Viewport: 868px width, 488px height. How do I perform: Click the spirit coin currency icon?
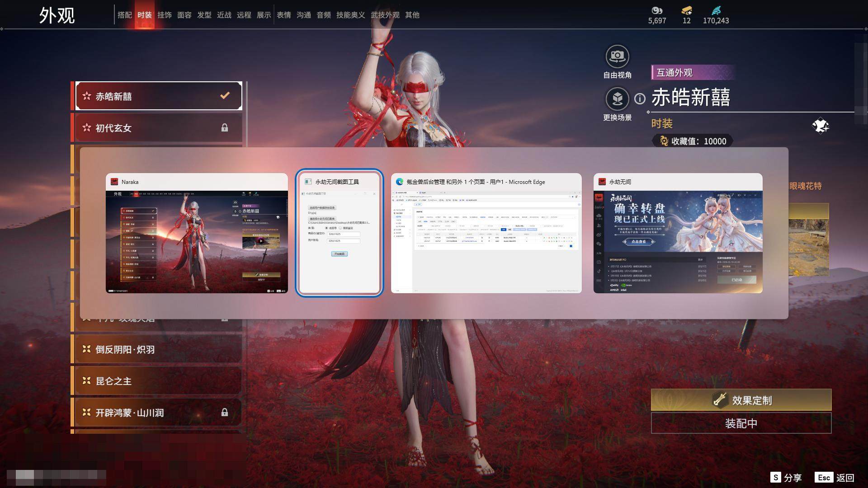tap(656, 10)
